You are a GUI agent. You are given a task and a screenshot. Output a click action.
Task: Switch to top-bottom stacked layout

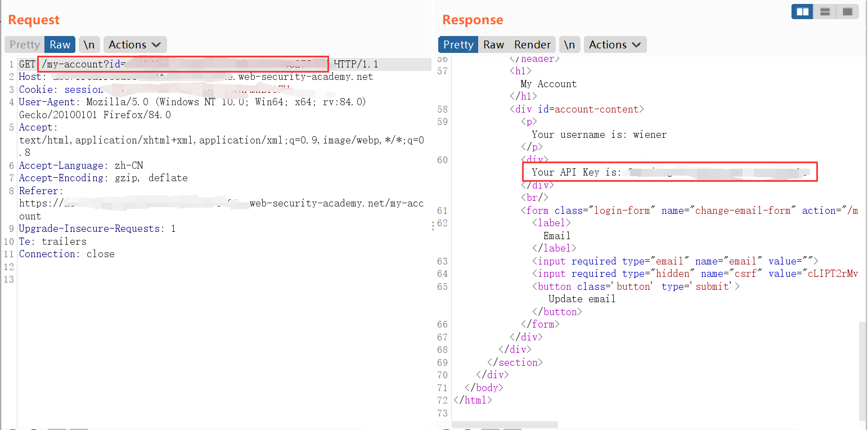825,11
